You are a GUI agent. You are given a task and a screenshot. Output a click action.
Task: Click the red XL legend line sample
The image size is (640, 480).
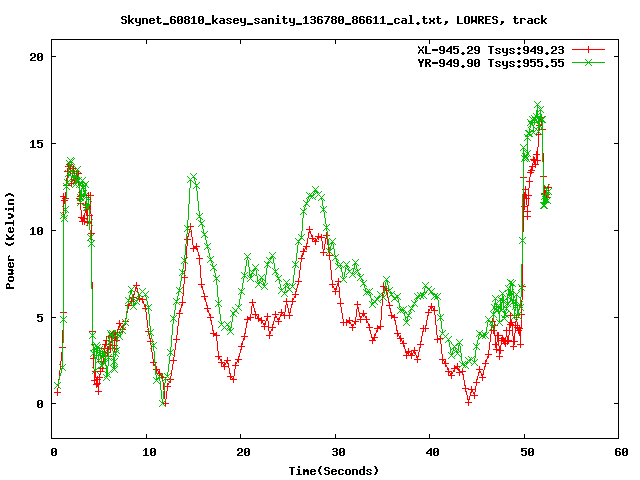click(588, 50)
